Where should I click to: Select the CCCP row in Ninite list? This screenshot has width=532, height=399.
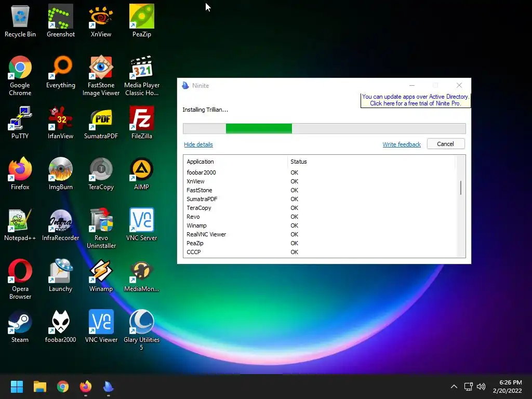[320, 252]
